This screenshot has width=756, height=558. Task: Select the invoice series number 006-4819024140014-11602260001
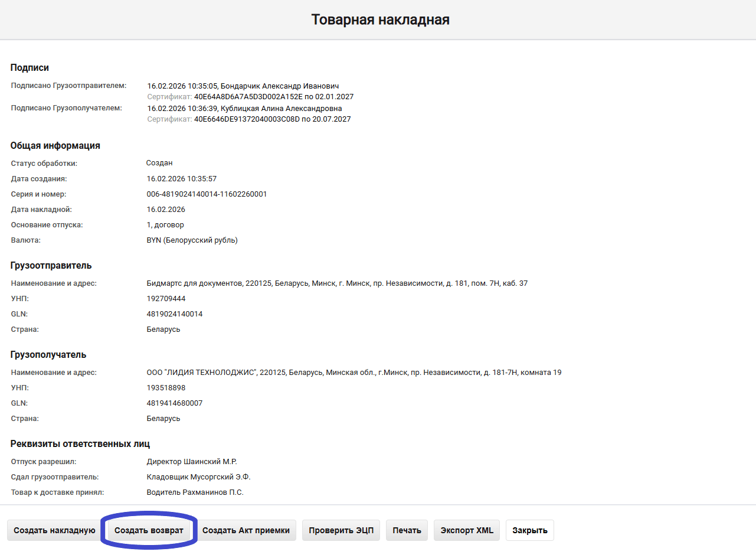(x=207, y=194)
